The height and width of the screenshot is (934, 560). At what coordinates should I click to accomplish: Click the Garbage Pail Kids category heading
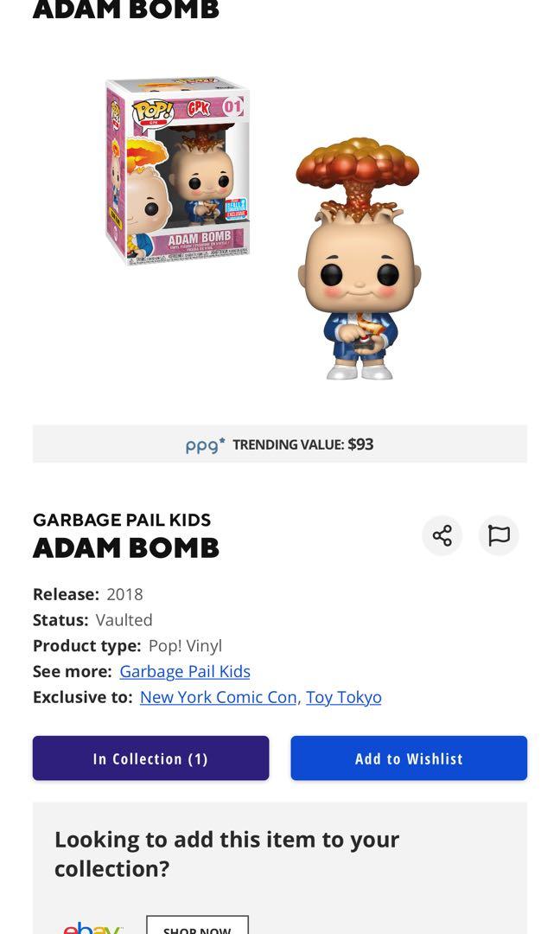point(122,520)
